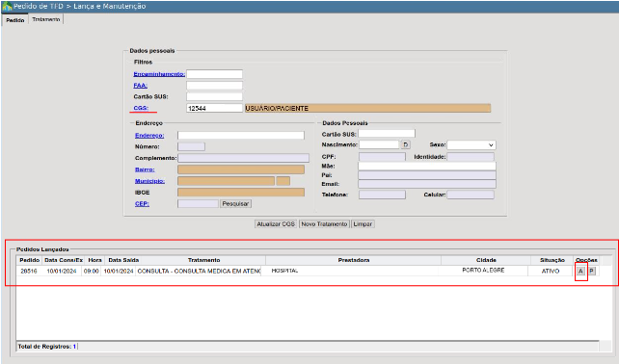Click the P option button in order row
Screen dimensions: 619x364
point(591,271)
